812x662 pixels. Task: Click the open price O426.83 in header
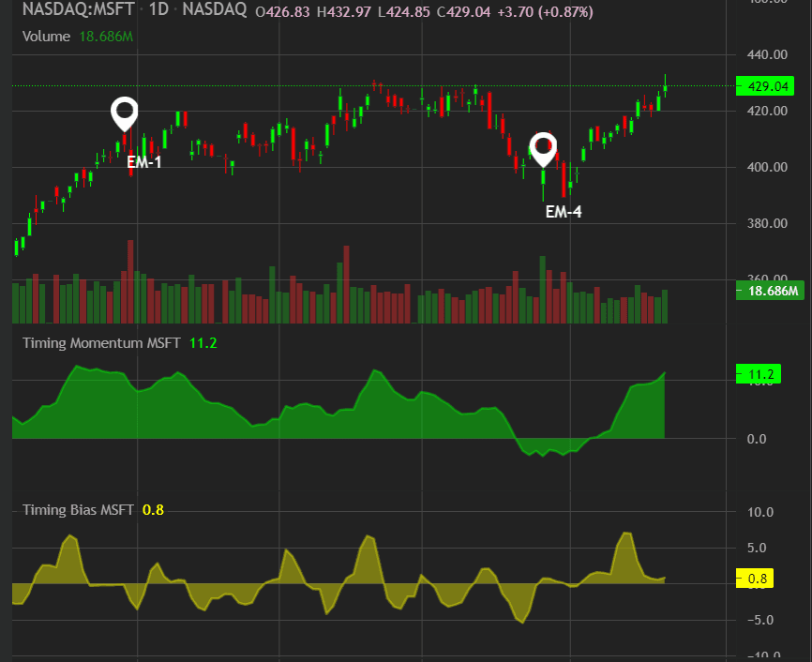click(x=282, y=12)
